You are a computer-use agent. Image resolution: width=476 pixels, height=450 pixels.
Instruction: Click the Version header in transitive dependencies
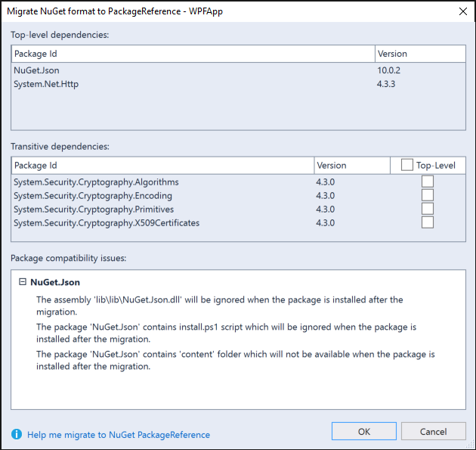pos(352,166)
